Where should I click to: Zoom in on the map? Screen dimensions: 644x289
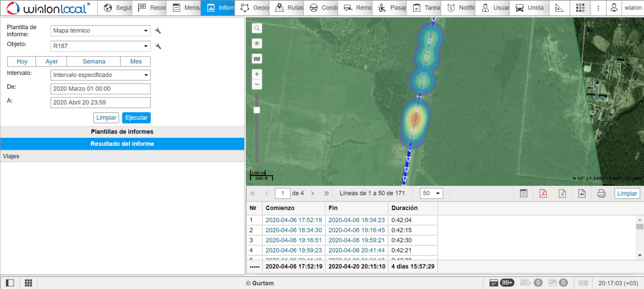(x=257, y=74)
